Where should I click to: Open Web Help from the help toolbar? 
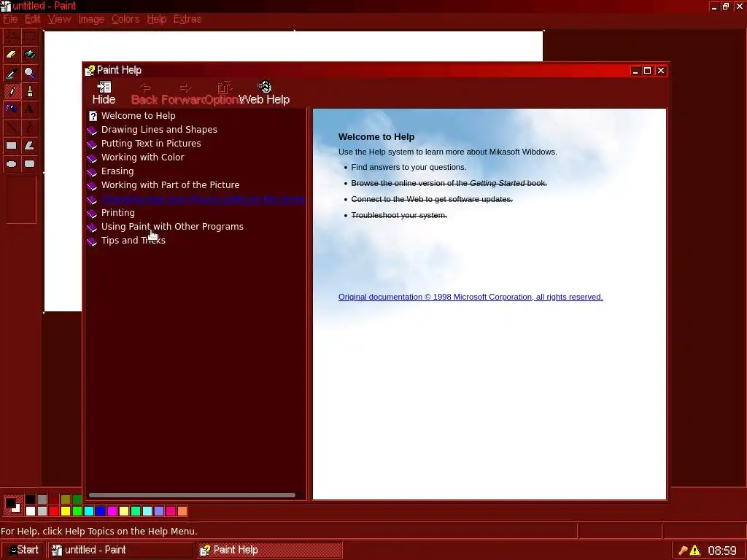tap(264, 93)
